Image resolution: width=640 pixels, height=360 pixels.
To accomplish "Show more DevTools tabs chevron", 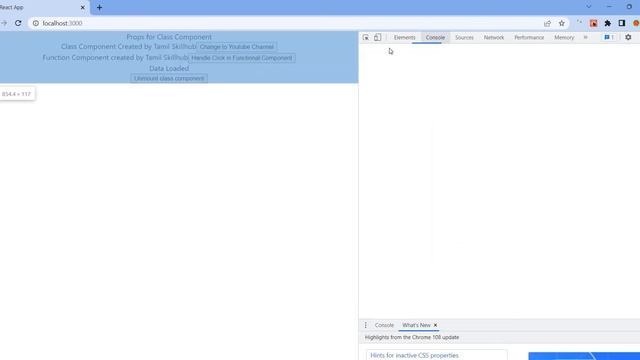I will 585,37.
